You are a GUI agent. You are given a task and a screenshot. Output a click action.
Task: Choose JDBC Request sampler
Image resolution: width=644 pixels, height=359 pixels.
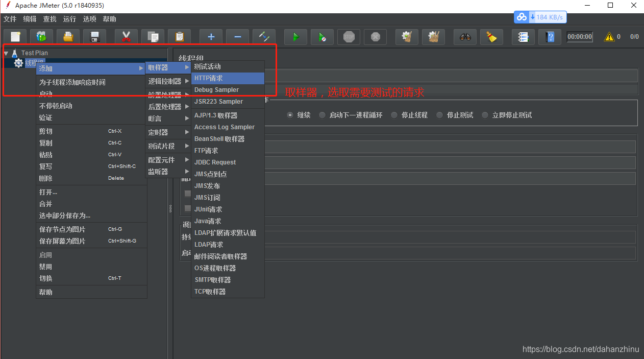click(x=228, y=162)
